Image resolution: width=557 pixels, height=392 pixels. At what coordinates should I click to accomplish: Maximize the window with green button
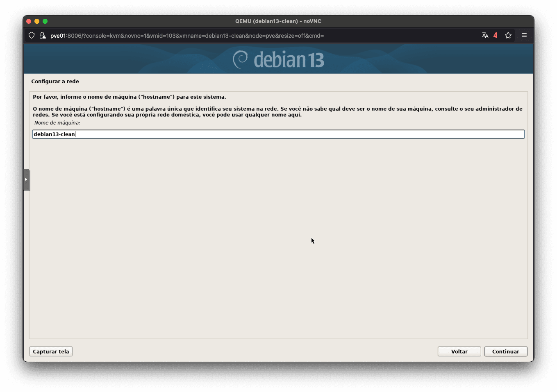click(45, 21)
